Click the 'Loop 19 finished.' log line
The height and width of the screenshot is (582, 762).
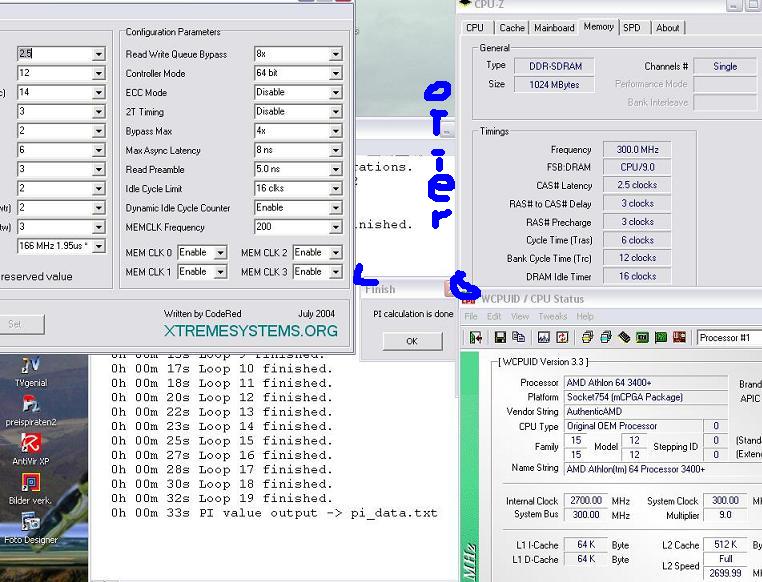click(x=222, y=498)
